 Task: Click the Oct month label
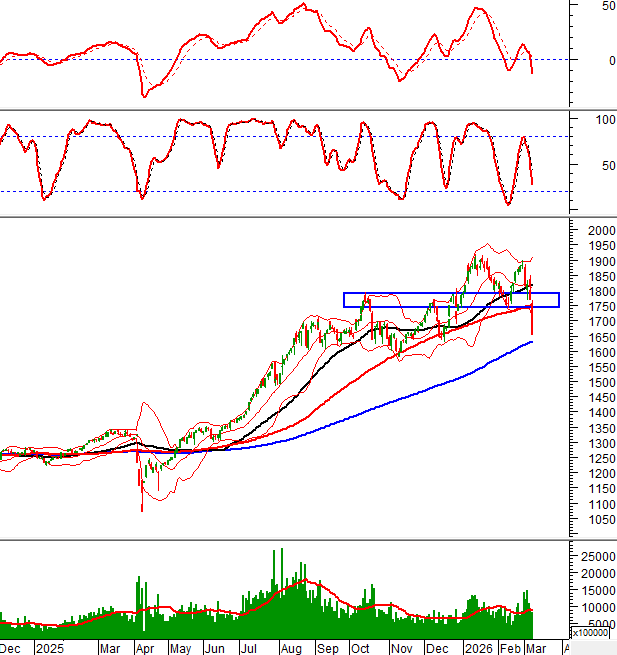[358, 647]
